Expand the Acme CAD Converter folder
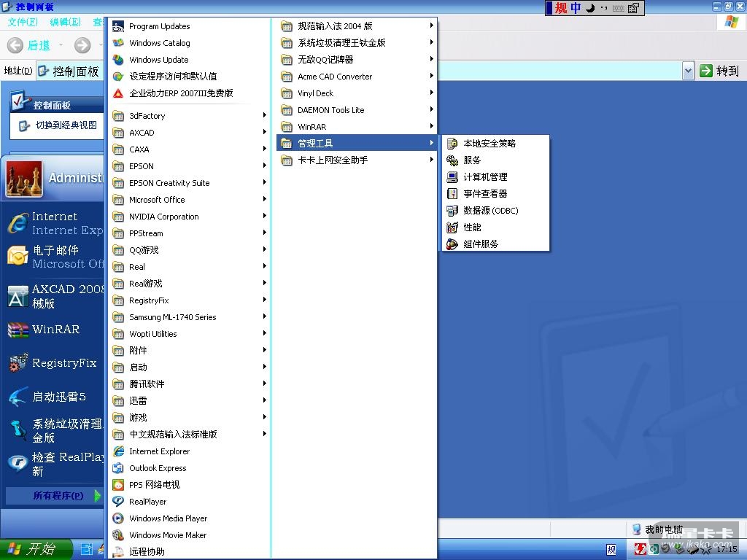The width and height of the screenshot is (747, 560). click(357, 76)
